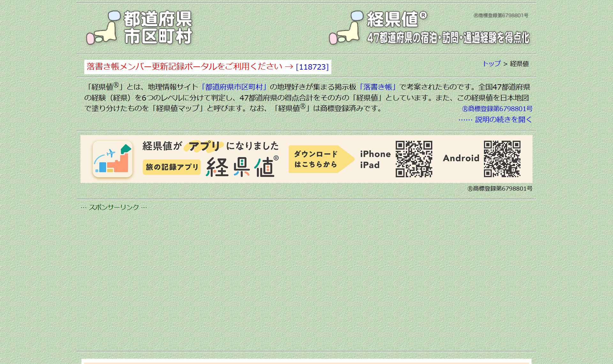Click the iPhone iPad label in banner
Viewport: 613px width, 364px height.
375,159
